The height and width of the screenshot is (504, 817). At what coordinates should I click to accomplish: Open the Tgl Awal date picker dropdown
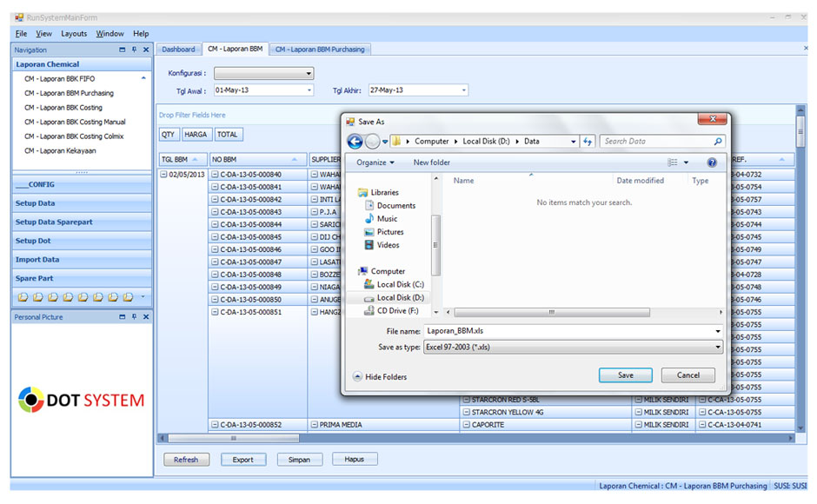coord(309,90)
